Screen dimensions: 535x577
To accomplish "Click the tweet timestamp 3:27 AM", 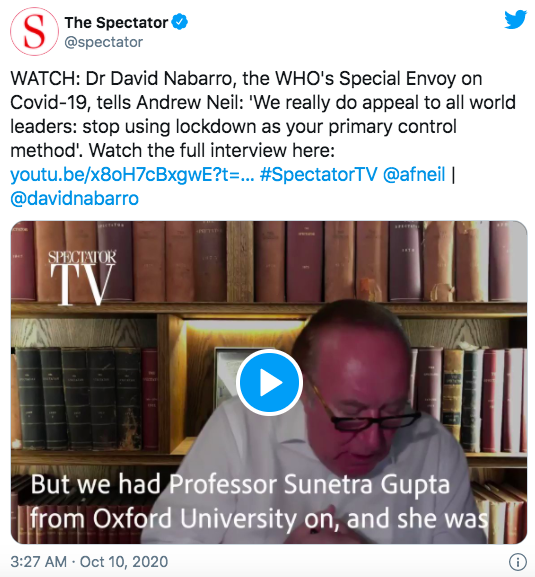I will coord(39,562).
